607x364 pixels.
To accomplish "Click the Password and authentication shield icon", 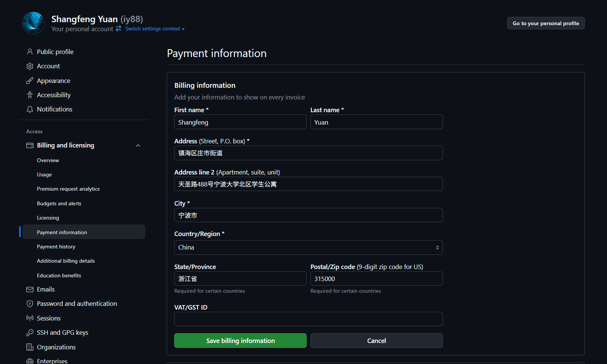I will [30, 304].
